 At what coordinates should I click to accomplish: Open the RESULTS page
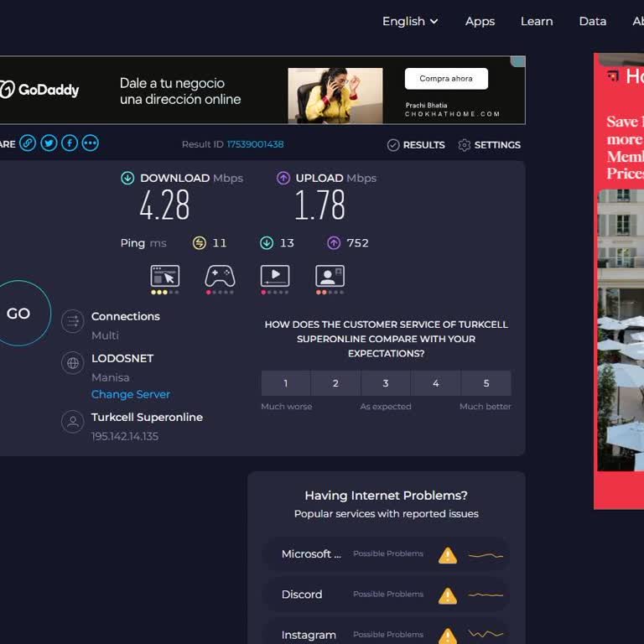(416, 145)
